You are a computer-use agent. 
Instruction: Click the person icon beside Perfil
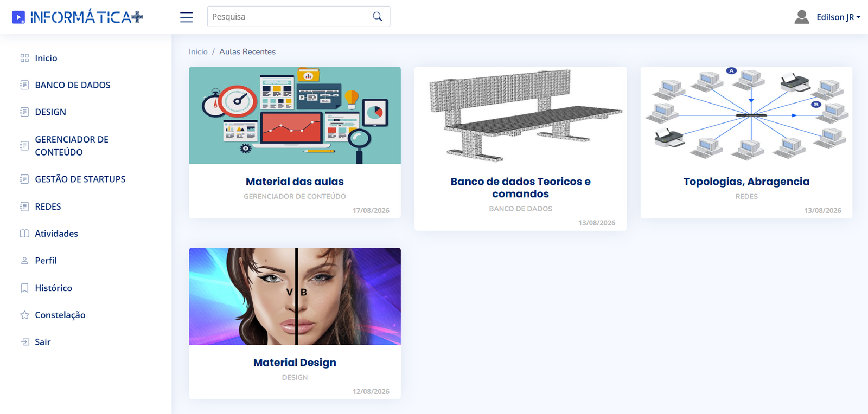pos(24,261)
